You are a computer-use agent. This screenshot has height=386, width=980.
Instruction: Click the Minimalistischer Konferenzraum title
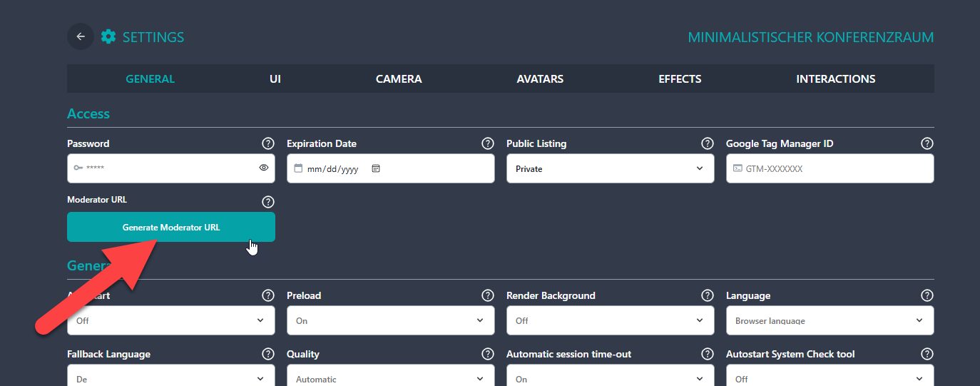[810, 37]
